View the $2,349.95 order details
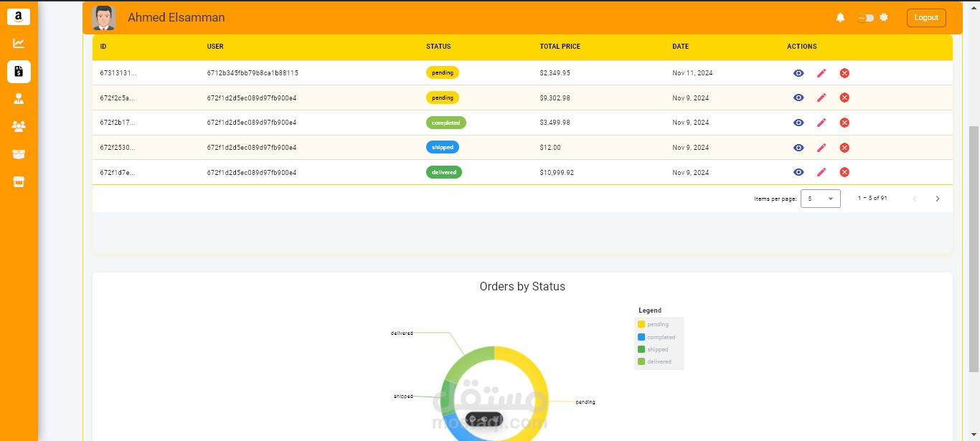The image size is (980, 441). [x=798, y=73]
